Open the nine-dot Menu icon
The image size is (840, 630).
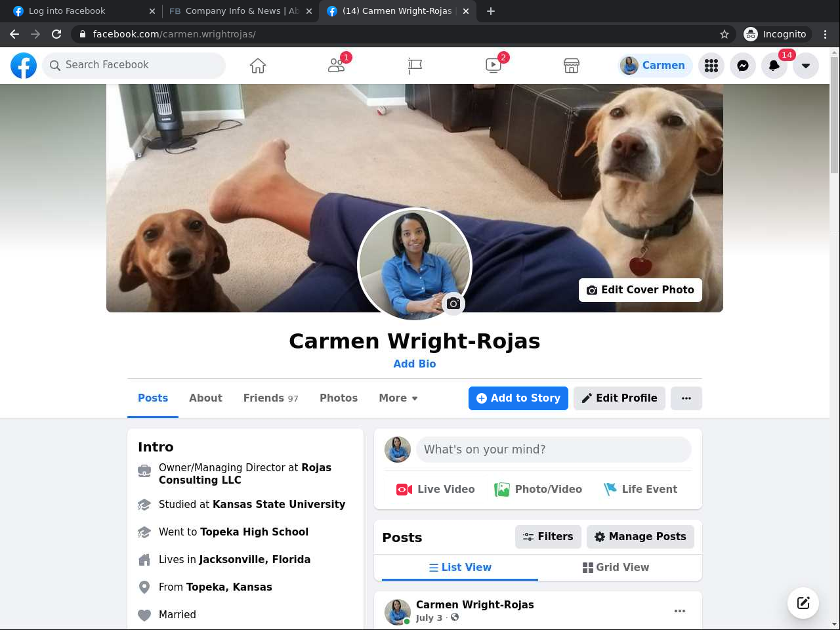click(x=711, y=66)
